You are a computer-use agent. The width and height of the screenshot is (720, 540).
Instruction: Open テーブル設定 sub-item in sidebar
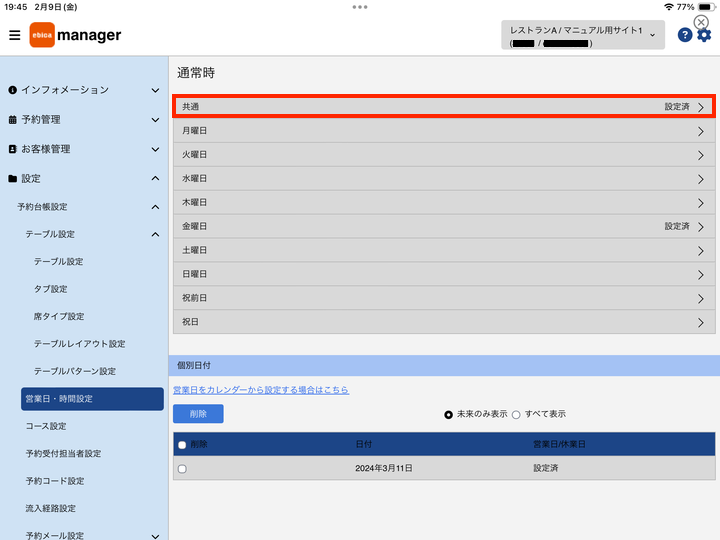click(58, 262)
